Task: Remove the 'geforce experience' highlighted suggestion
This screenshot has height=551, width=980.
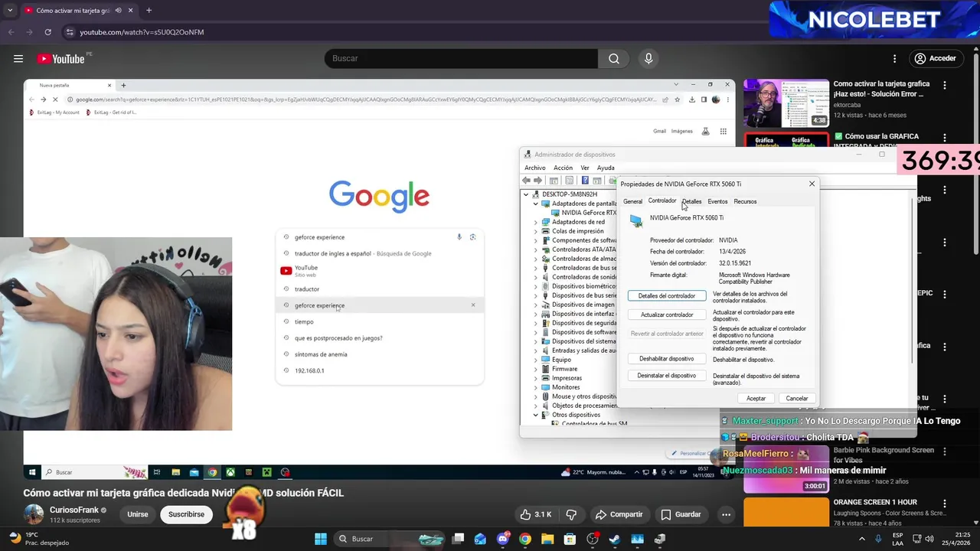Action: coord(473,305)
